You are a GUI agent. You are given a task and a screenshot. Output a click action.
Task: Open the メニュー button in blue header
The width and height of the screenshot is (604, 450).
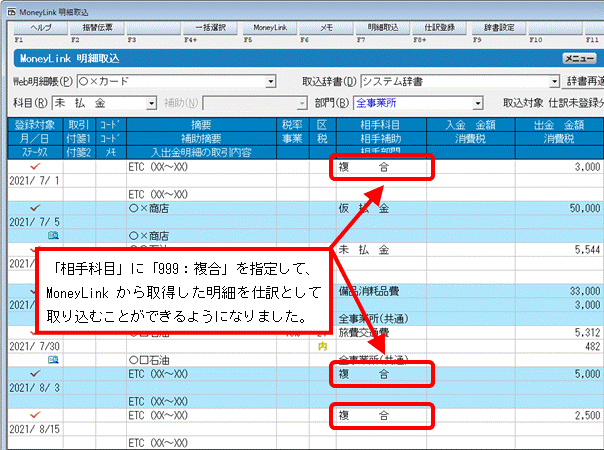(579, 59)
